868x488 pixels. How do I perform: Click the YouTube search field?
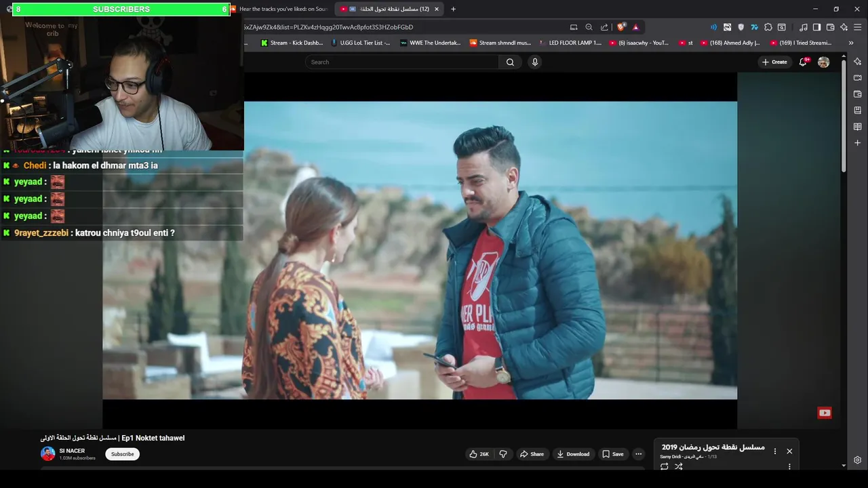[402, 62]
